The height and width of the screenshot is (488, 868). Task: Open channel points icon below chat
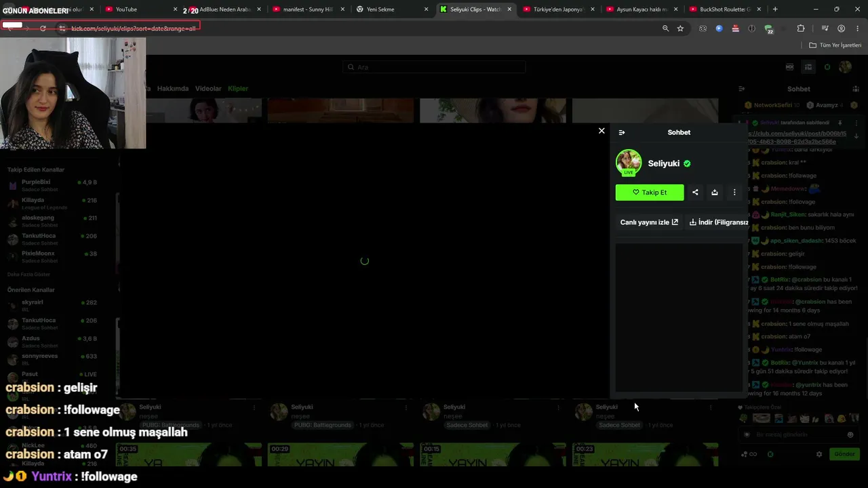[749, 454]
